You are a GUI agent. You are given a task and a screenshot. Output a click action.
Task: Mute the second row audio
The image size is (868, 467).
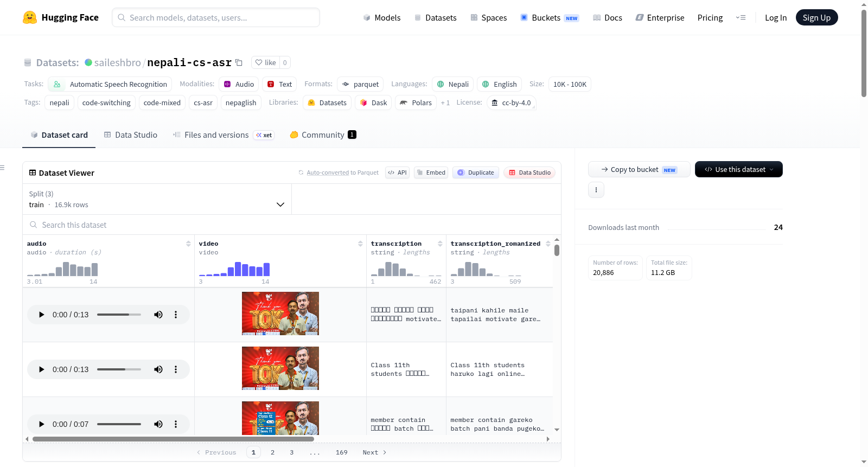click(158, 369)
